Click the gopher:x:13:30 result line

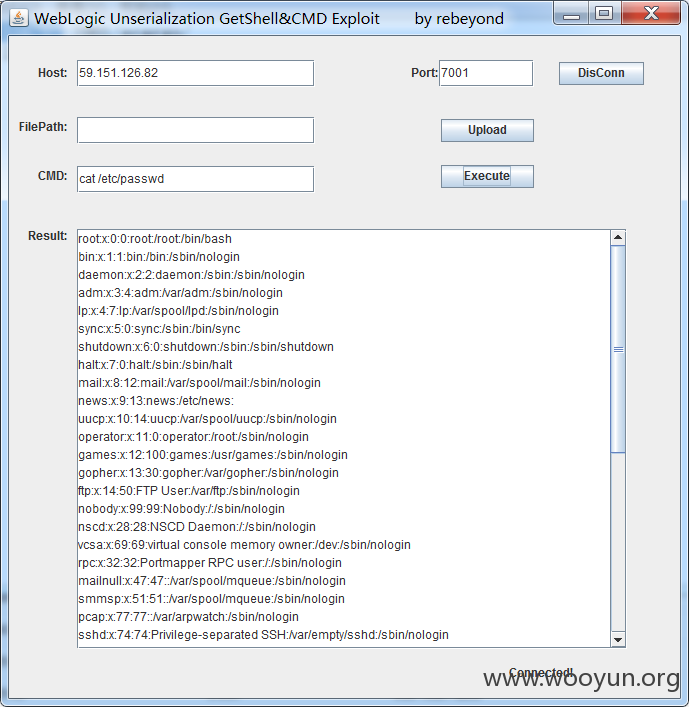[208, 473]
